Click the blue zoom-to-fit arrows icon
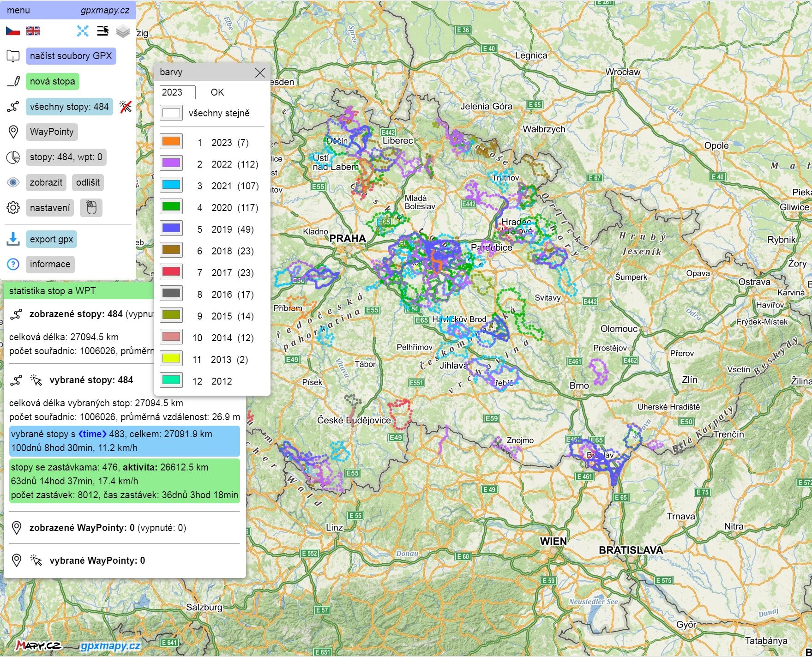Viewport: 812px width, 657px height. [83, 31]
